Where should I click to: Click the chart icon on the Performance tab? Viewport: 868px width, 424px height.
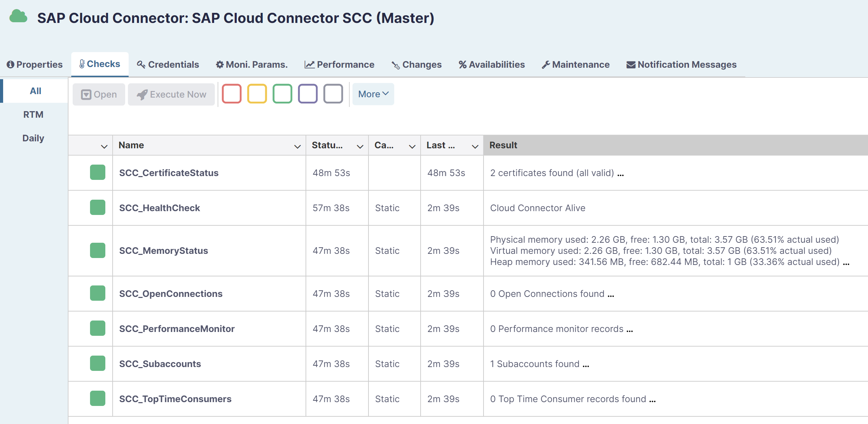309,64
